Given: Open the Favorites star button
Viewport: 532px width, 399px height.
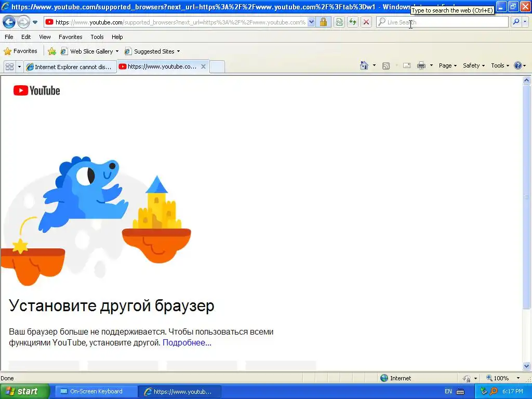Looking at the screenshot, I should point(20,51).
